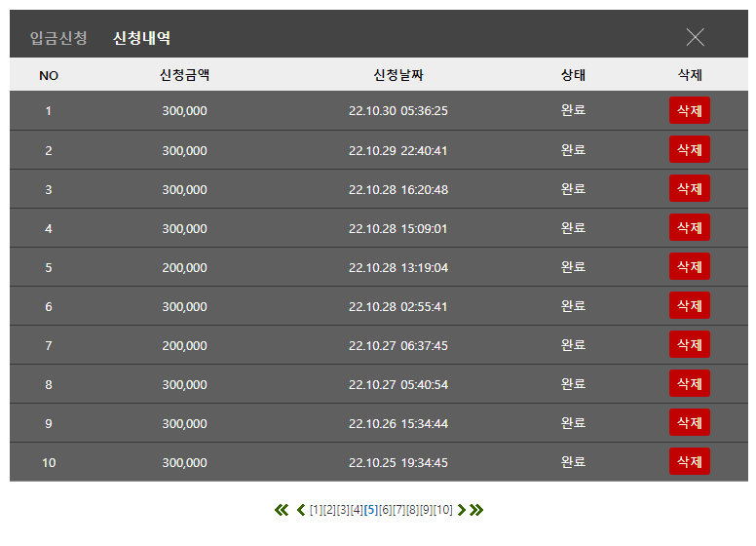756x546 pixels.
Task: Select the 신청내역 tab
Action: click(141, 38)
